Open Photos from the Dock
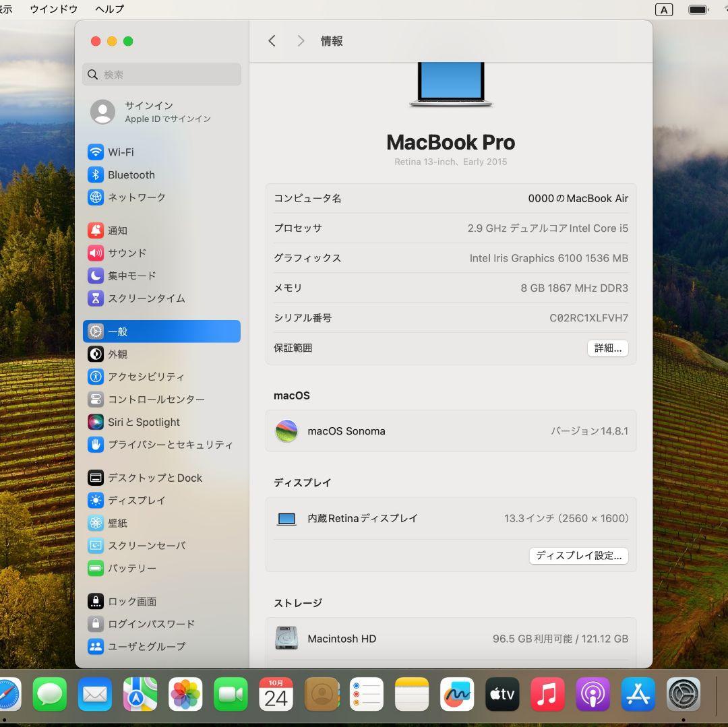 (x=185, y=694)
